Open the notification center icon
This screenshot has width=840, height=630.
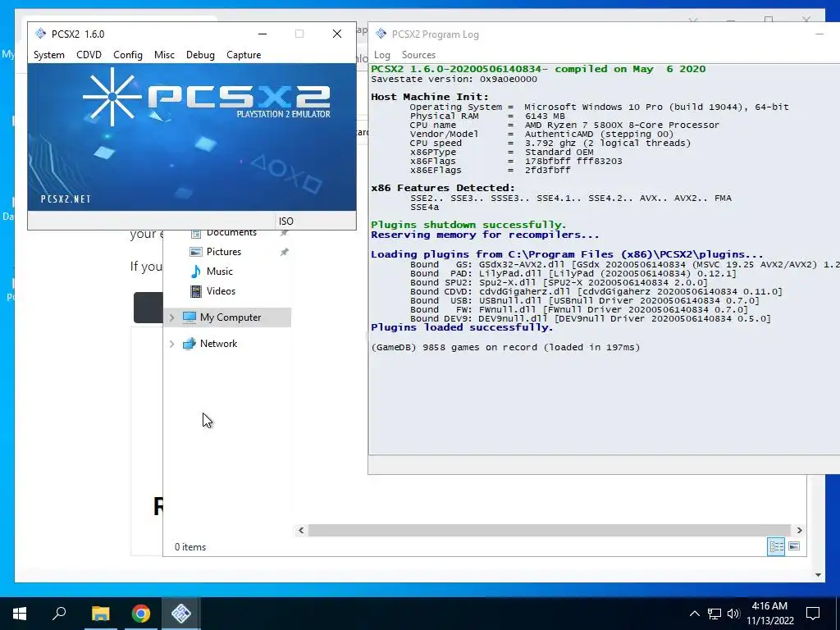coord(813,614)
